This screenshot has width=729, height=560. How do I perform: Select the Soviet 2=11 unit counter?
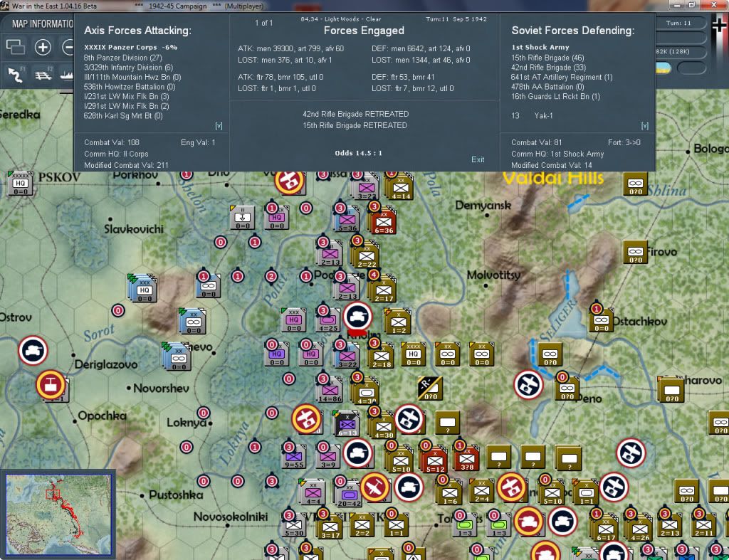click(703, 524)
